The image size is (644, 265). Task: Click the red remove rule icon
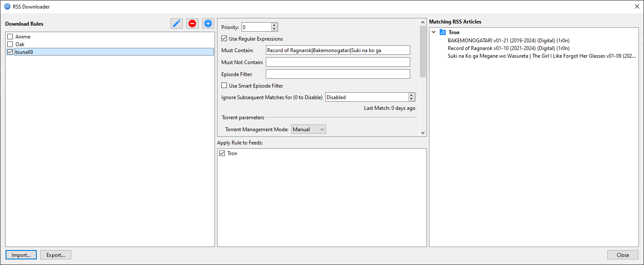192,24
